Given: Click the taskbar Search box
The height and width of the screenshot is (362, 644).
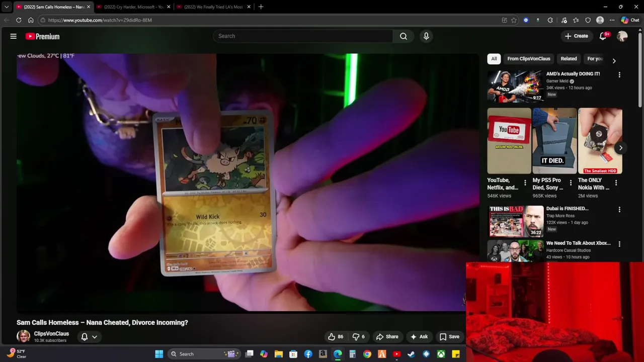Looking at the screenshot, I should [x=203, y=354].
